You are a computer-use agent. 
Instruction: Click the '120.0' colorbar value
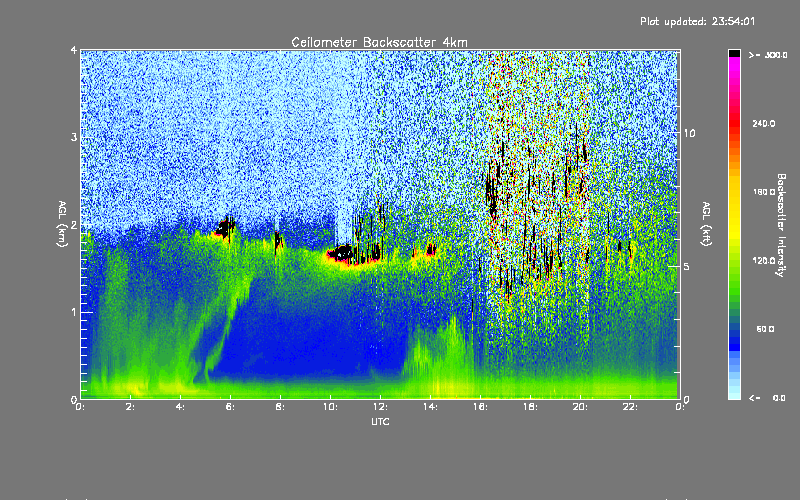[764, 261]
